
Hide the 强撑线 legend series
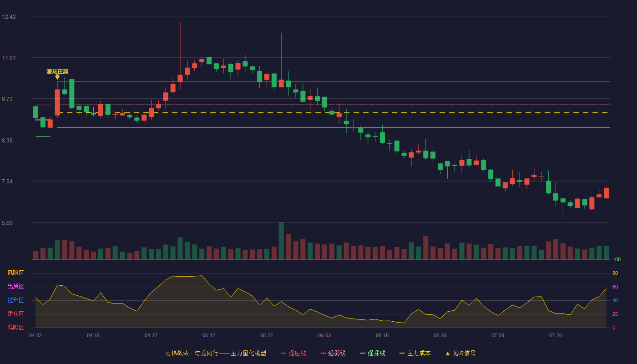coord(373,353)
